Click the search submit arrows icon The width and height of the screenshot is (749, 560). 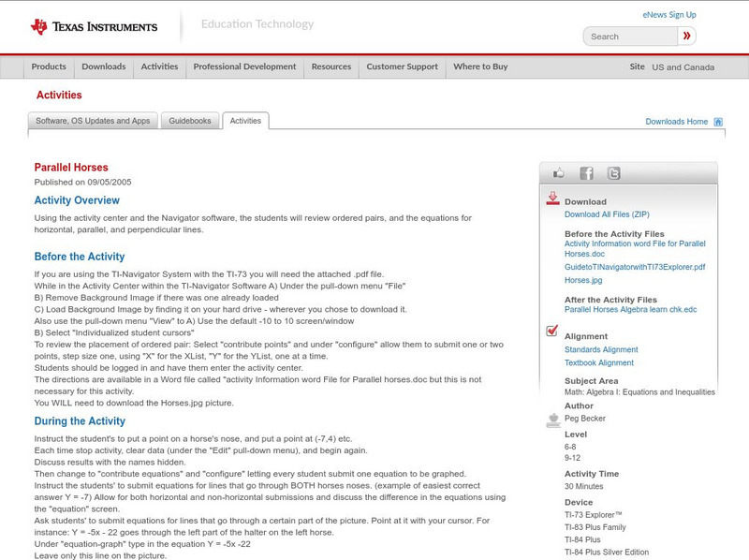686,36
